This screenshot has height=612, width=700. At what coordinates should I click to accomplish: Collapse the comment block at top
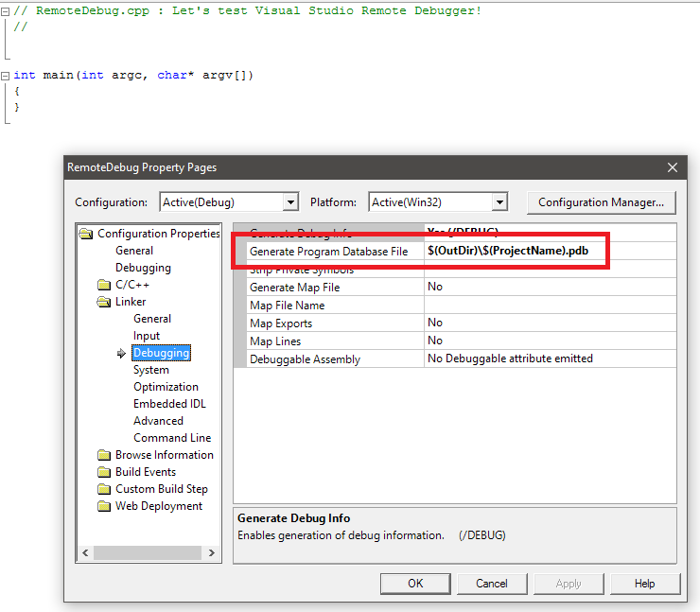coord(6,10)
